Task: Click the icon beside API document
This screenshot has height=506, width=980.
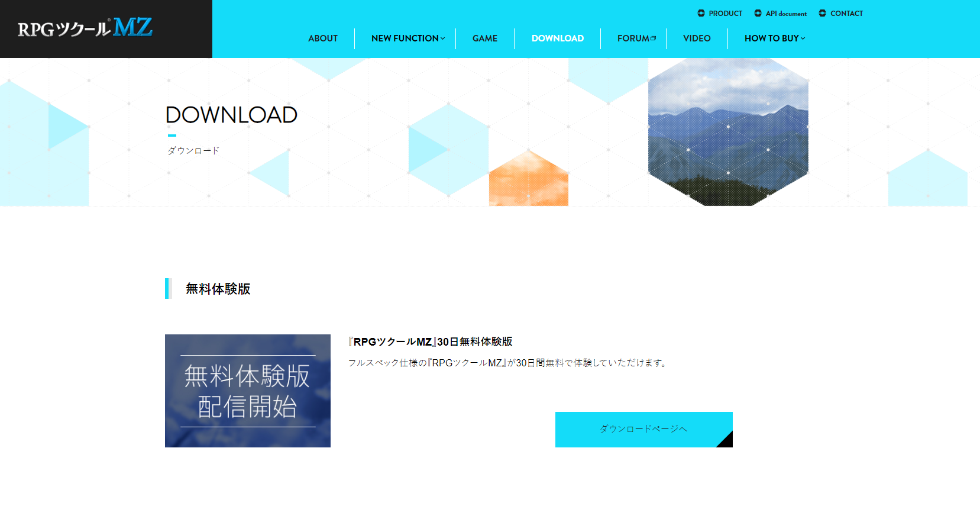Action: coord(758,13)
